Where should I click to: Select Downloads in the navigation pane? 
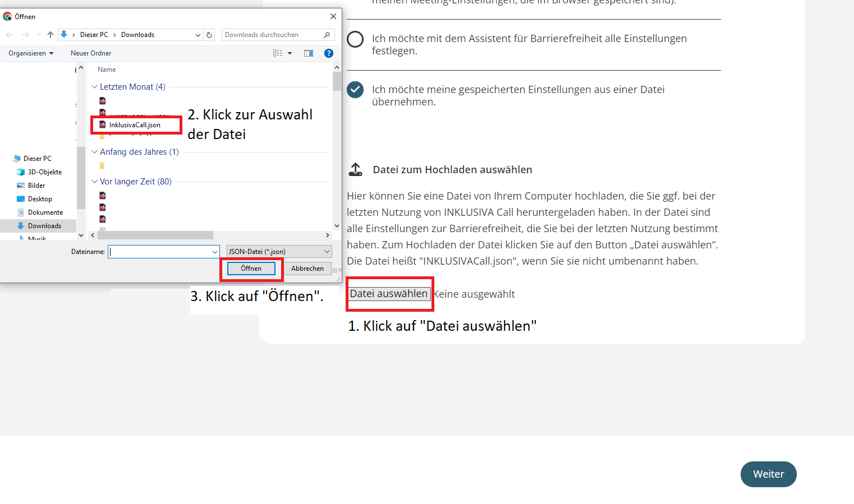pos(39,226)
